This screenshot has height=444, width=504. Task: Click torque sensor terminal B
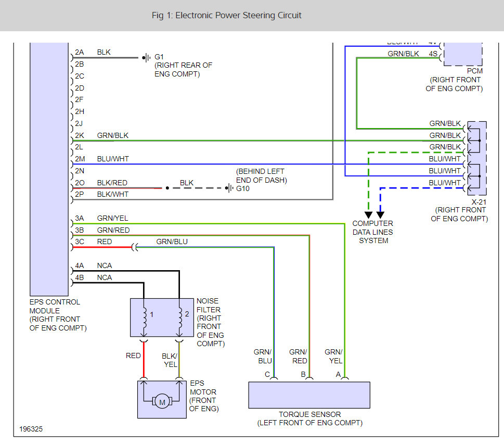(x=303, y=374)
